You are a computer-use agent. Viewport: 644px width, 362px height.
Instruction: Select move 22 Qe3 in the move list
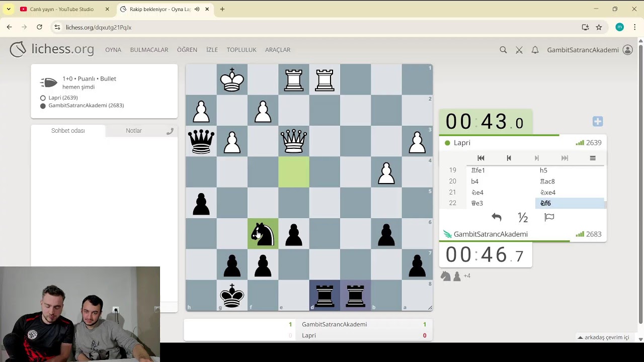[501, 203]
